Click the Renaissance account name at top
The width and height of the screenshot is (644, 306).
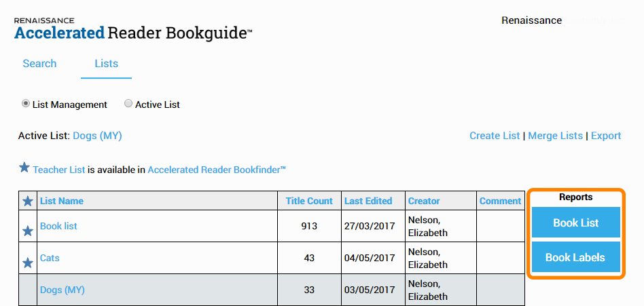coord(531,20)
